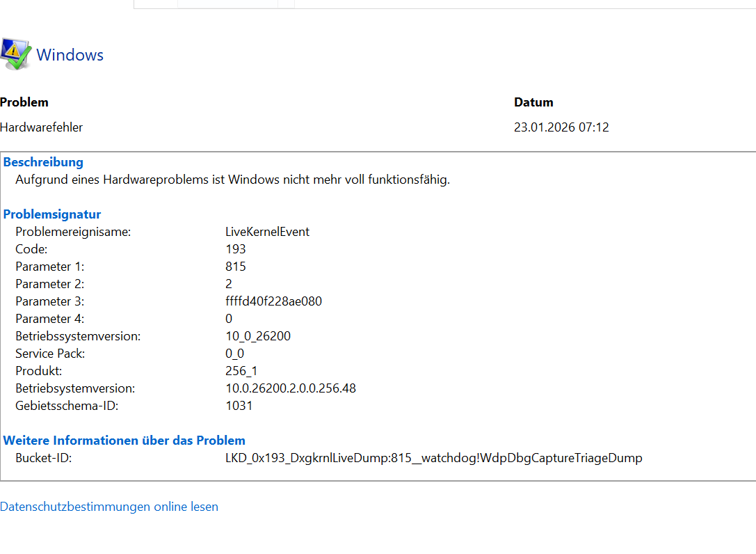Click the 'Parameter 2:' label

click(x=49, y=284)
